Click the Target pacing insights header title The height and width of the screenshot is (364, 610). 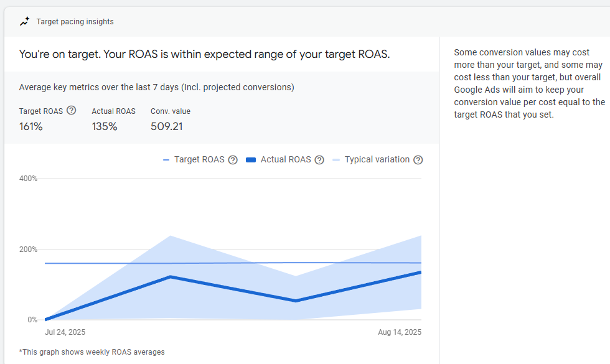[75, 22]
